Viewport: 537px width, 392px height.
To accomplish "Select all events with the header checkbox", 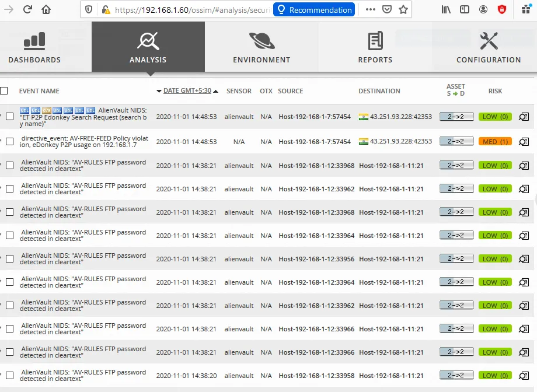I will click(x=5, y=91).
